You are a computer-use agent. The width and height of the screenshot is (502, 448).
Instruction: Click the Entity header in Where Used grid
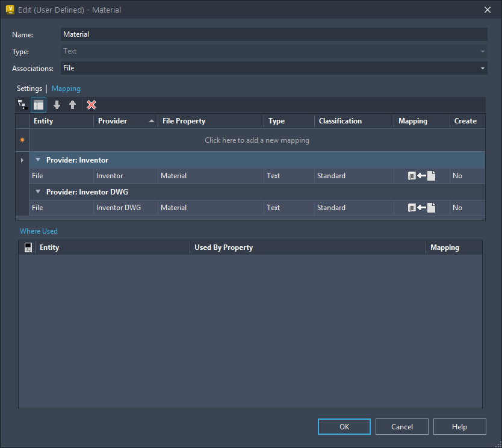113,247
